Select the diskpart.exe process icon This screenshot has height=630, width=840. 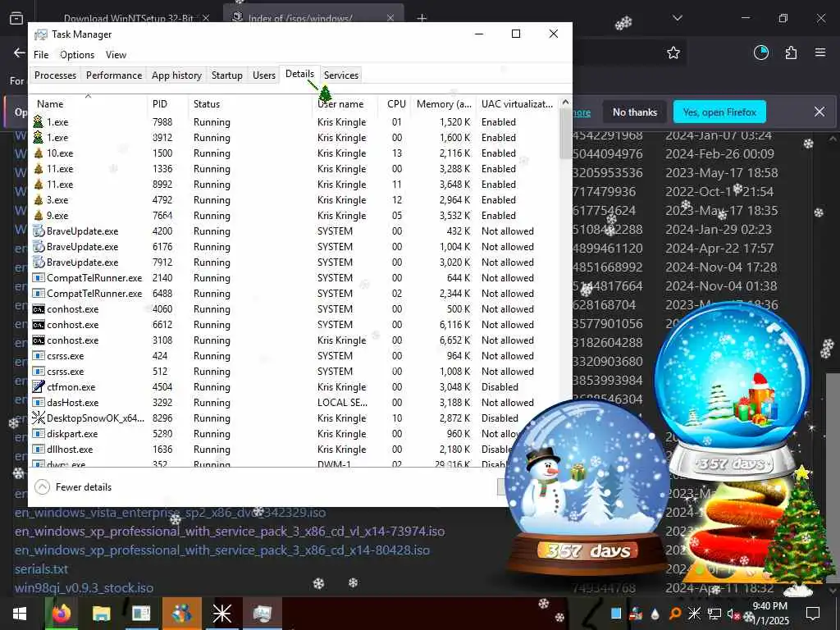click(38, 433)
